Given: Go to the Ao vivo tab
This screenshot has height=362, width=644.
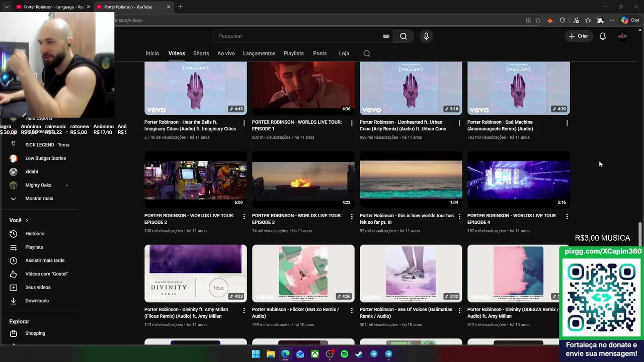Looking at the screenshot, I should click(226, 53).
